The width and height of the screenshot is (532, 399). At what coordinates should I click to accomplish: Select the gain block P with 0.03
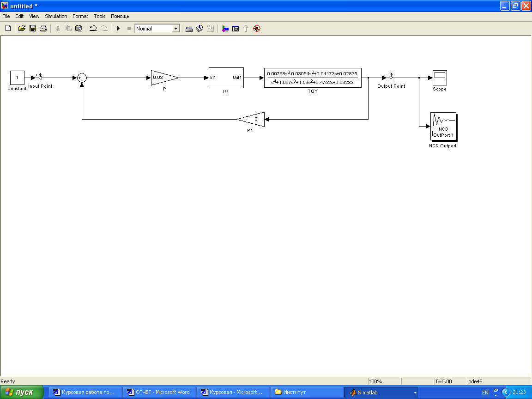coord(164,78)
